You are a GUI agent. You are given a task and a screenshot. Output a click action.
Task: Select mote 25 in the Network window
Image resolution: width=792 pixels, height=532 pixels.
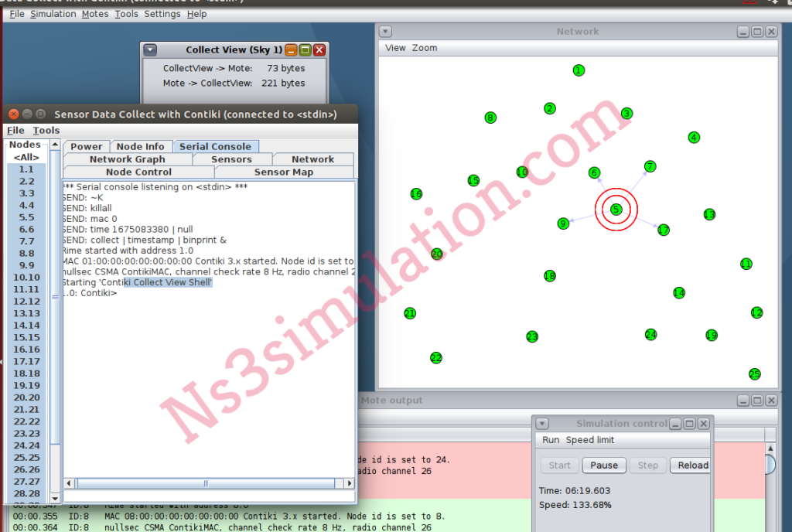[x=755, y=374]
